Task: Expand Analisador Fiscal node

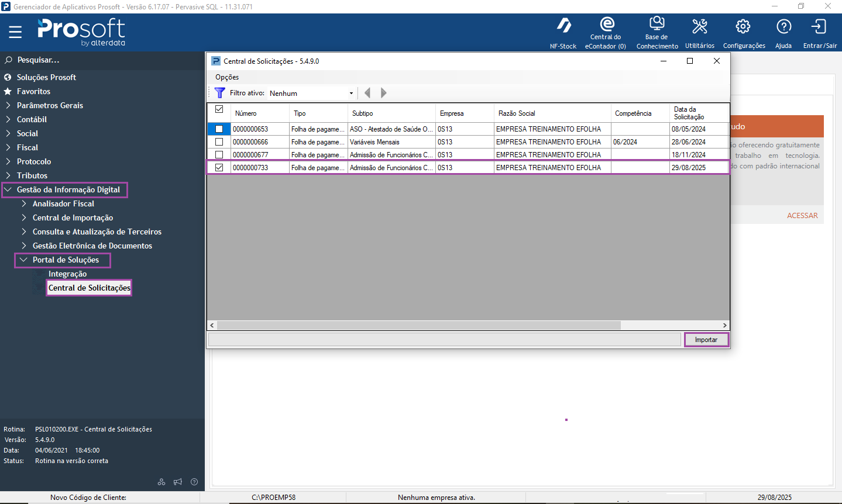Action: point(24,203)
